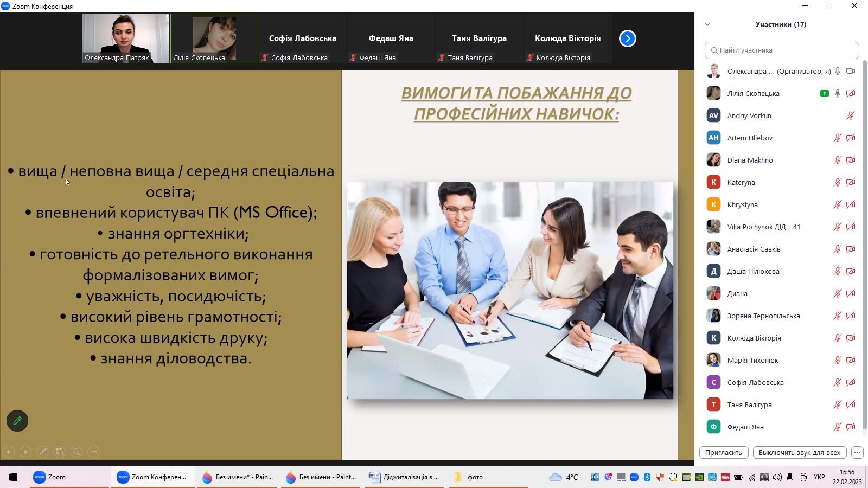Click Kateryna camera-off icon

click(x=851, y=182)
